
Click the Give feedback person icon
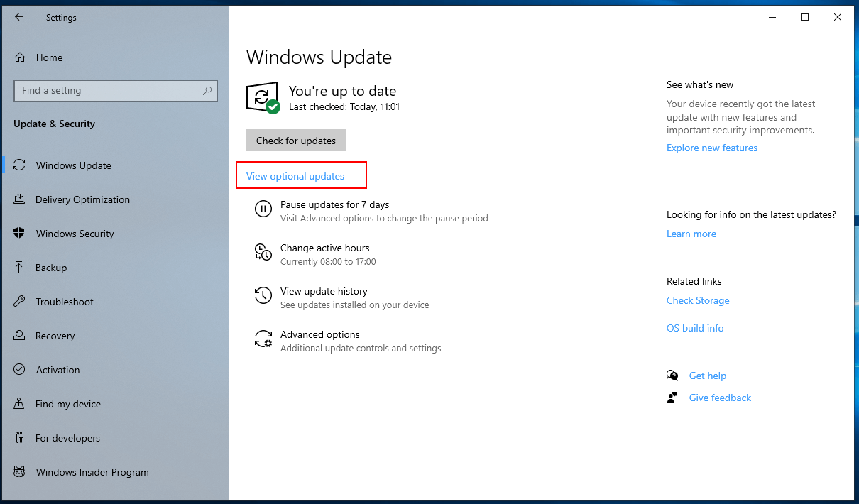coord(672,398)
